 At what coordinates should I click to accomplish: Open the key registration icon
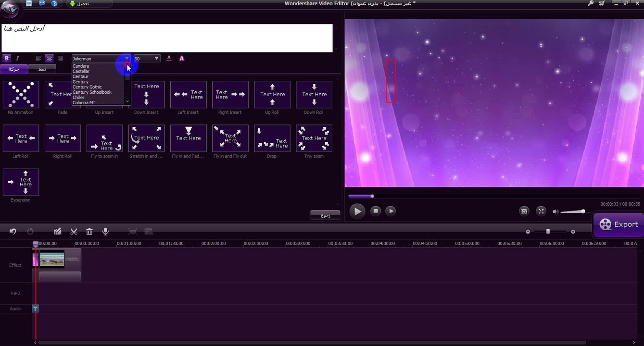[x=591, y=3]
